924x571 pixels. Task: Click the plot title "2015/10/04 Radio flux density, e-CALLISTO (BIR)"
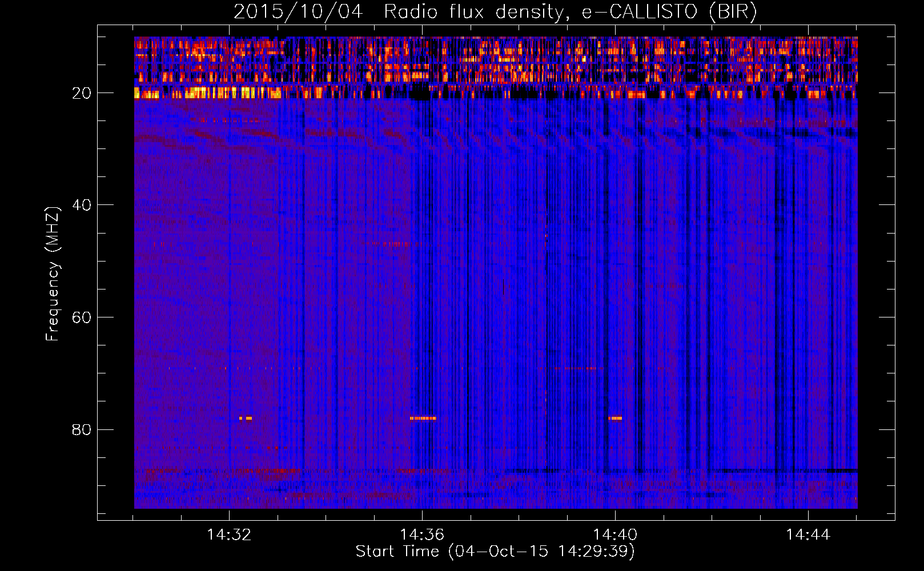[x=495, y=12]
